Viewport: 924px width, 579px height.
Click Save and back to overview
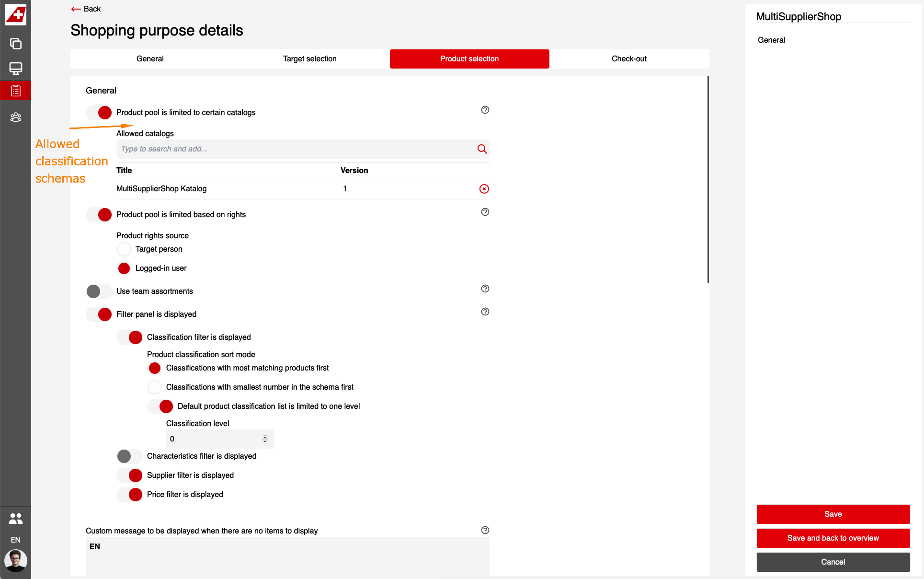click(x=833, y=538)
